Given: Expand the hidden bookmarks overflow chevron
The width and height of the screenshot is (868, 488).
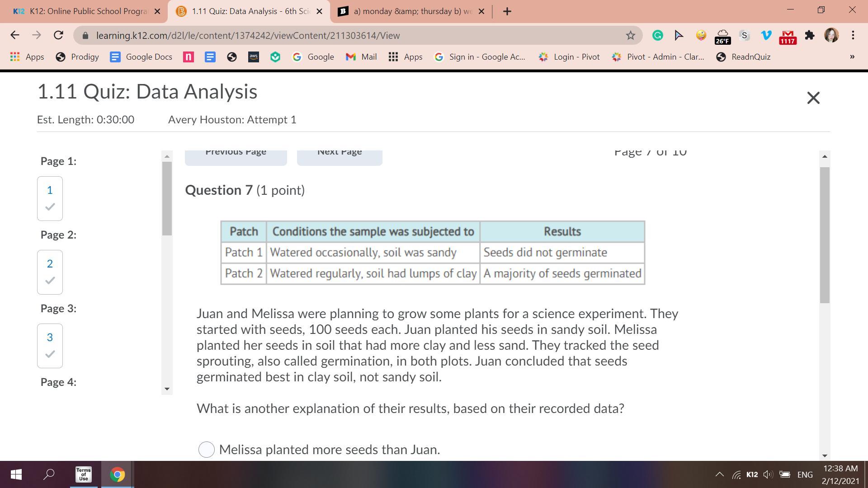Looking at the screenshot, I should (x=852, y=57).
